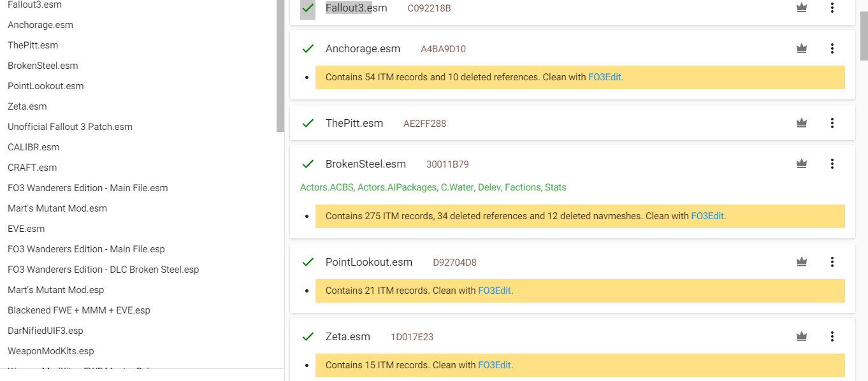Click the Zeta.esm card title
Viewport: 868px width, 381px height.
(348, 337)
